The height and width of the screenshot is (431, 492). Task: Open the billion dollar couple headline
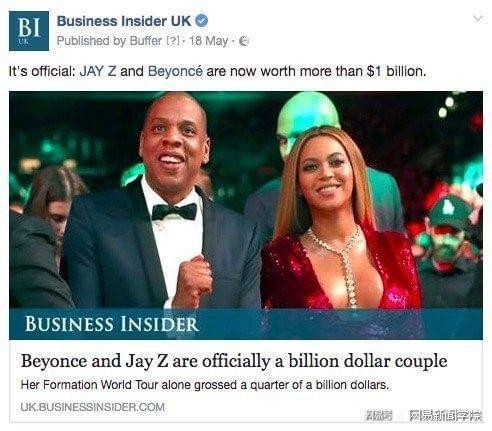coord(234,361)
